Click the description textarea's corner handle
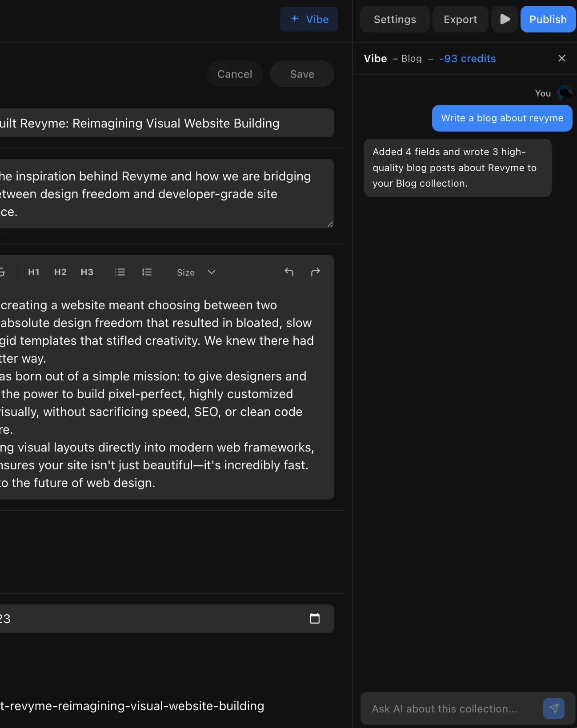The image size is (577, 728). pos(330,224)
